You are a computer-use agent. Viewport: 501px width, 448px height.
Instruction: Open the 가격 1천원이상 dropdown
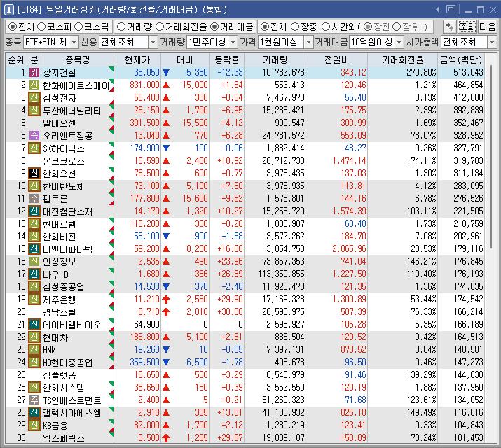click(x=308, y=42)
